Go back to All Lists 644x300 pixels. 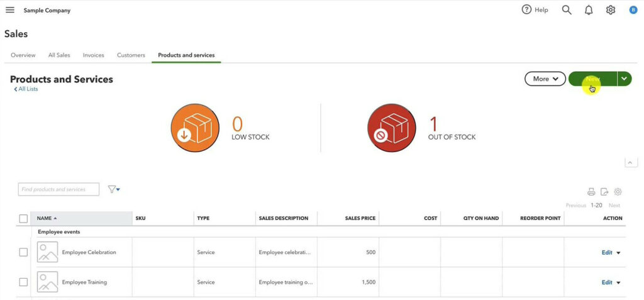[26, 89]
